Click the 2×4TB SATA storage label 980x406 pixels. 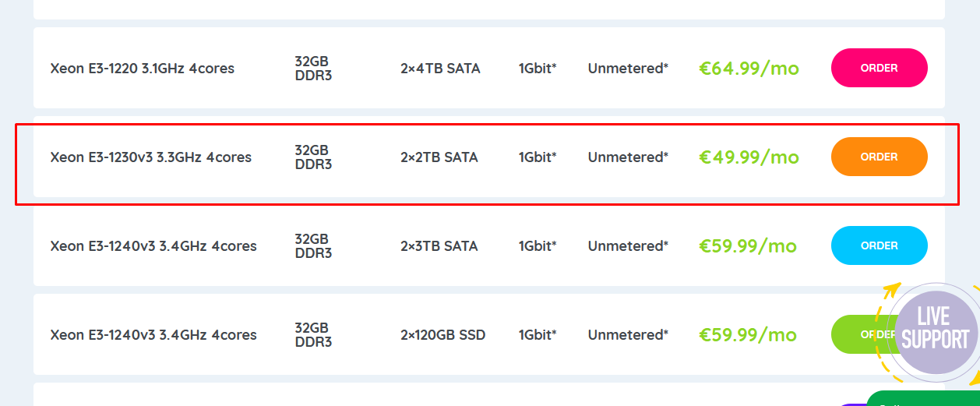[x=440, y=69]
